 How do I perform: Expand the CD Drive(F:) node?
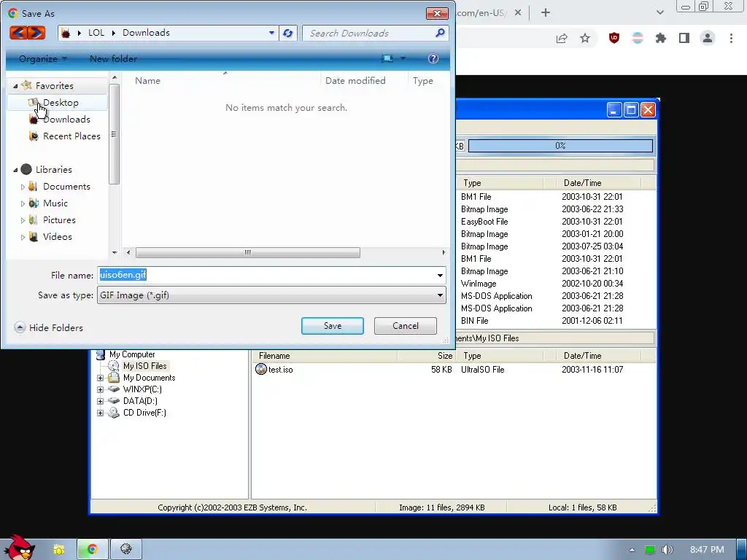100,413
